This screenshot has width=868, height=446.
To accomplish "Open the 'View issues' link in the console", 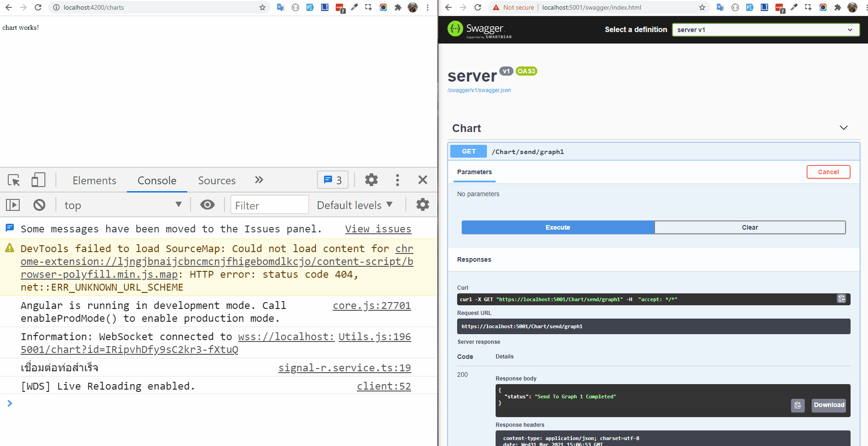I will coord(378,229).
